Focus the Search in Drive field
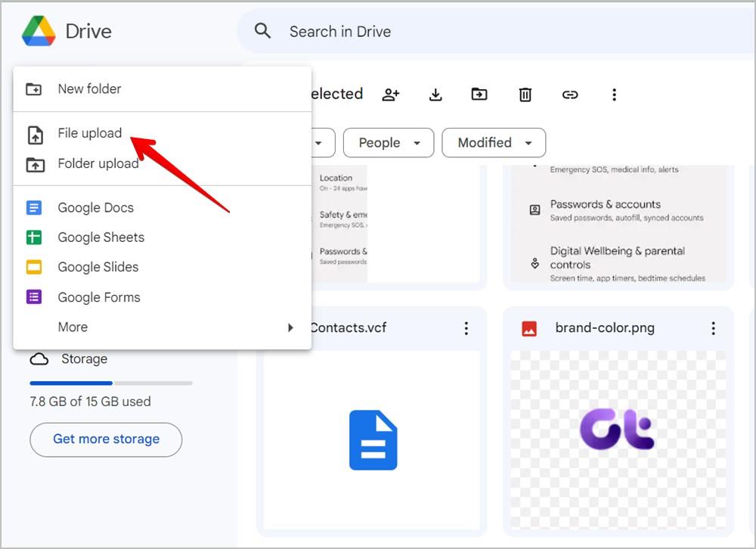Screen dimensions: 756x549 (497, 31)
